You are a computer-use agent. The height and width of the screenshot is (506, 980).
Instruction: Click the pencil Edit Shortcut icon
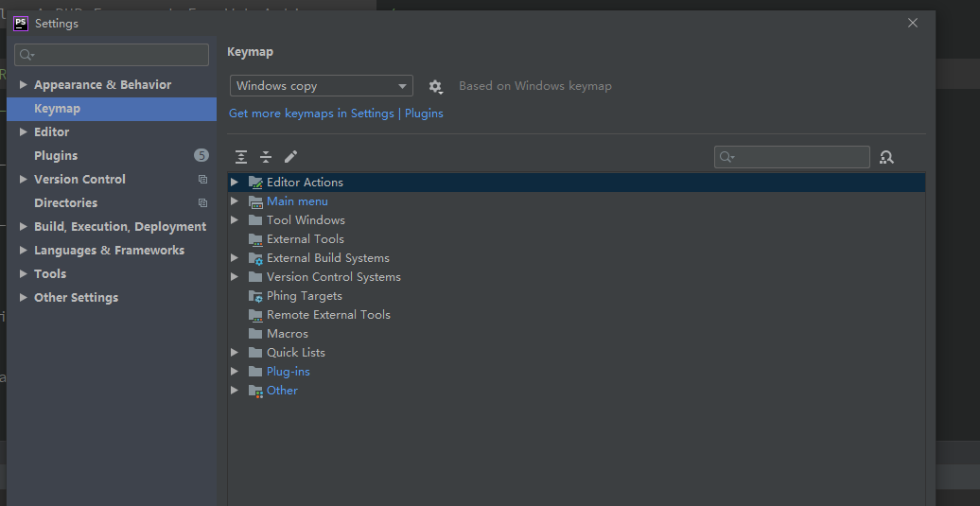pos(290,157)
